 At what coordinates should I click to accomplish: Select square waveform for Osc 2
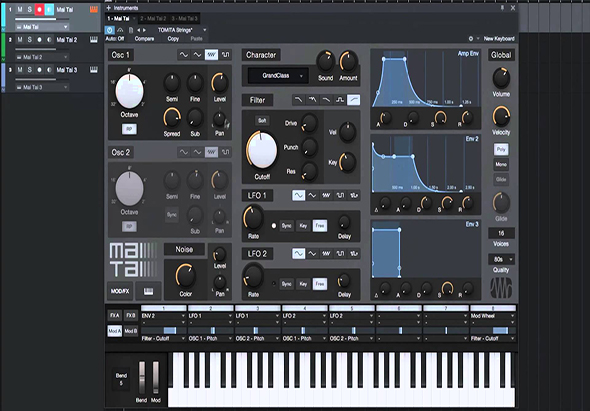[x=225, y=152]
